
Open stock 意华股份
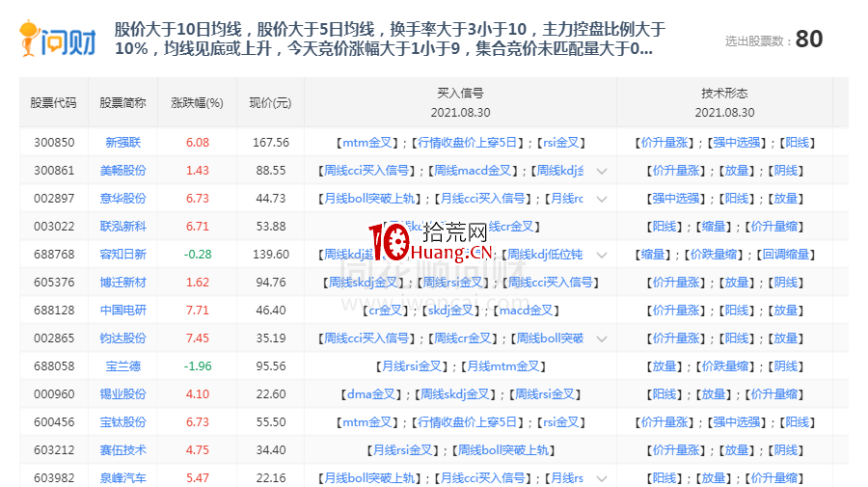coord(122,198)
